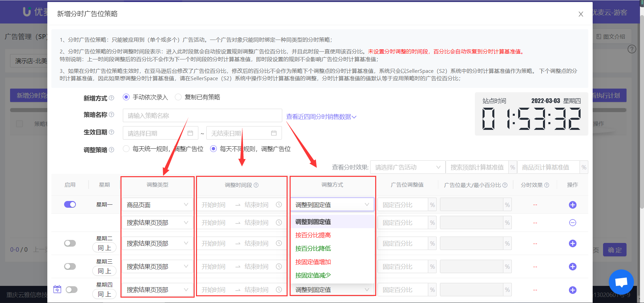Screen dimensions: 644x303
Task: Toggle off the 星期一 enable switch
Action: pos(70,204)
